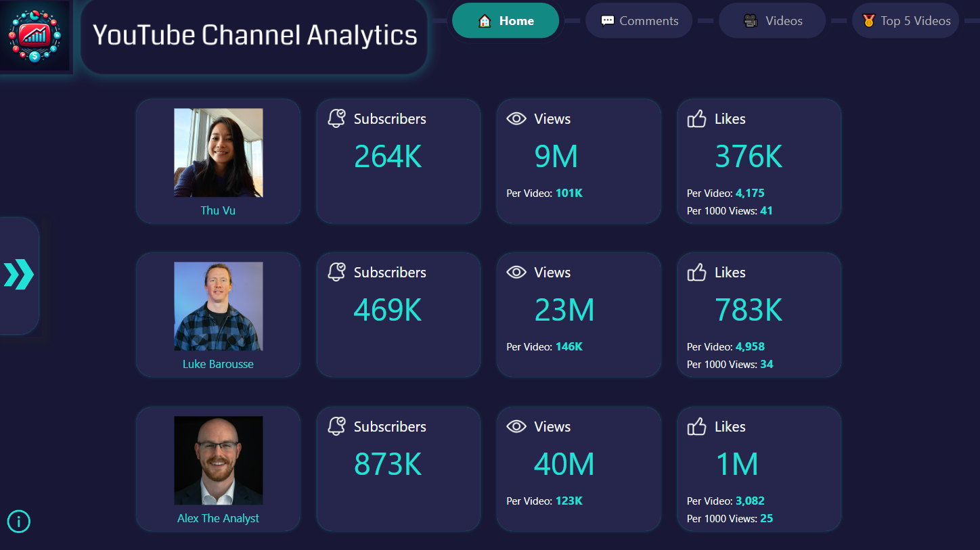Click the Alex The Analyst channel name
Viewport: 980px width, 550px height.
click(218, 518)
